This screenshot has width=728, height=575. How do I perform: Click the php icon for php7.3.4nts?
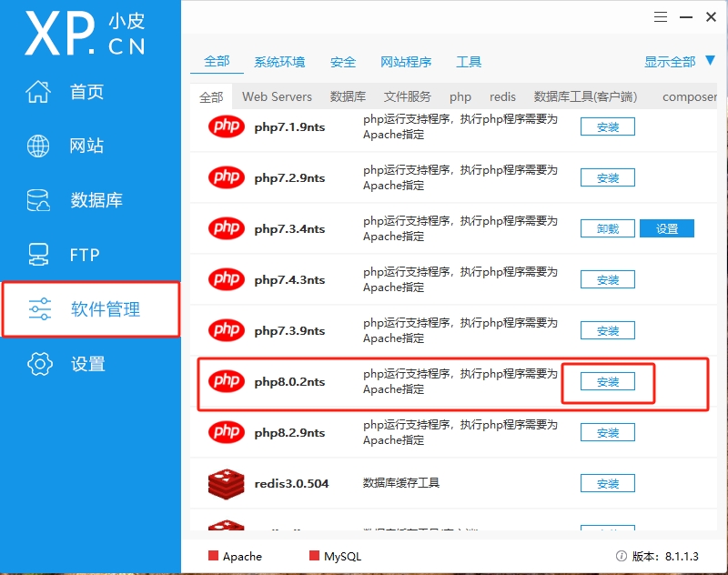pyautogui.click(x=226, y=228)
